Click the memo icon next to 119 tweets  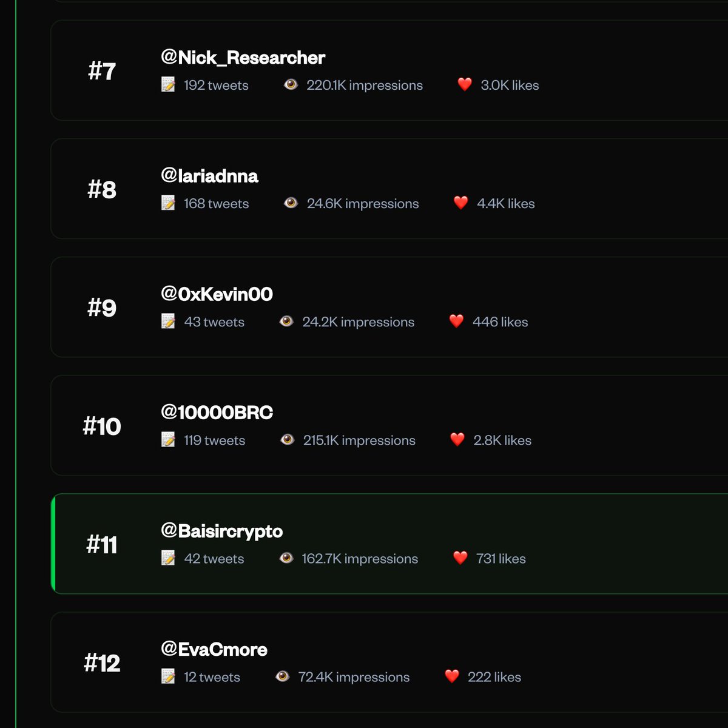pos(168,440)
